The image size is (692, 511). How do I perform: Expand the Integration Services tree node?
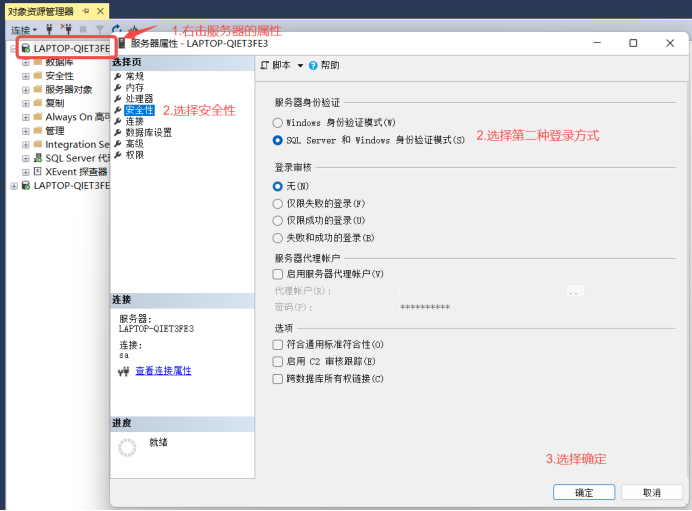[26, 144]
